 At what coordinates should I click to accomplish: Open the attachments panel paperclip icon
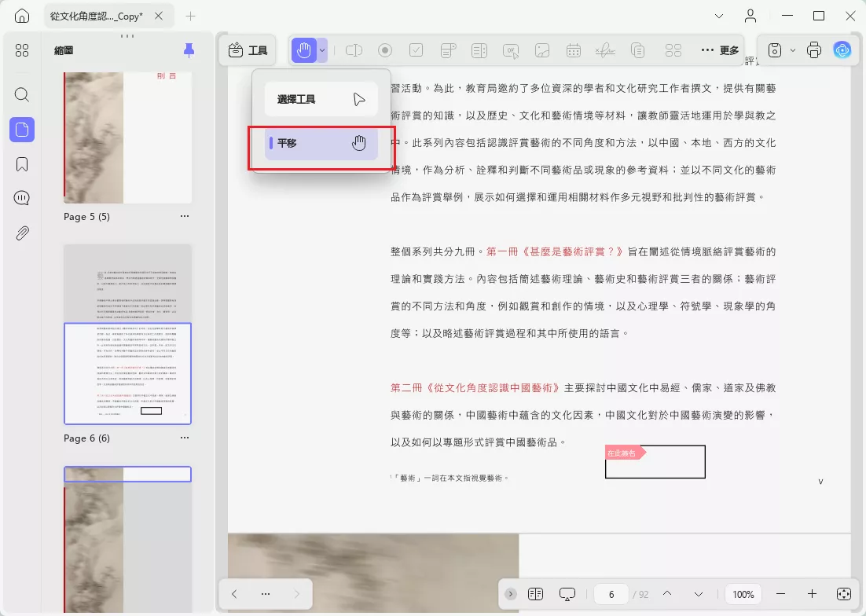pos(22,233)
